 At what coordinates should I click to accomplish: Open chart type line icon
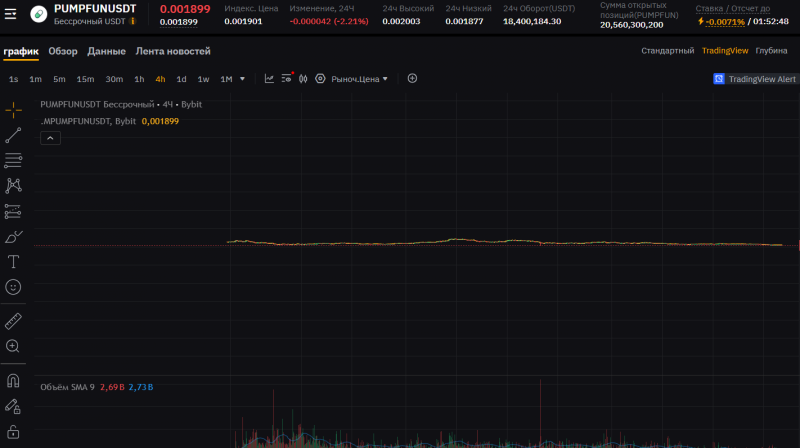[269, 79]
